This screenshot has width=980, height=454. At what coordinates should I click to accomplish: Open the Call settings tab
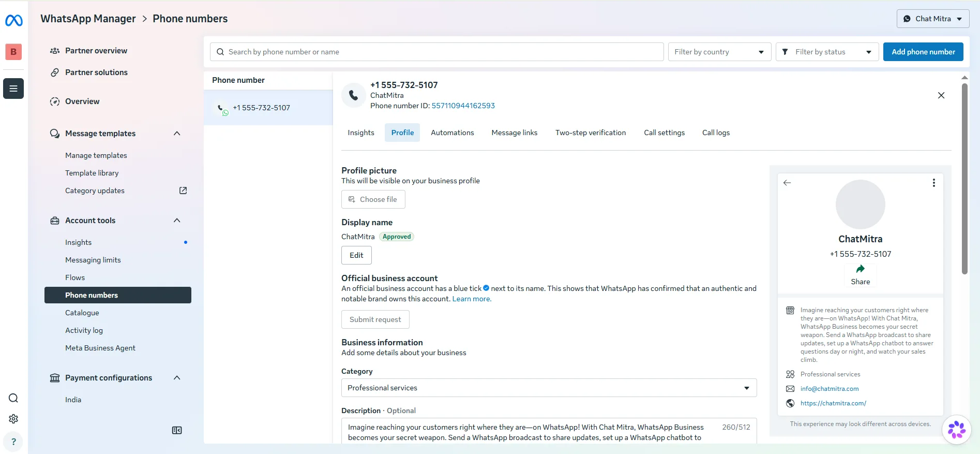[664, 133]
